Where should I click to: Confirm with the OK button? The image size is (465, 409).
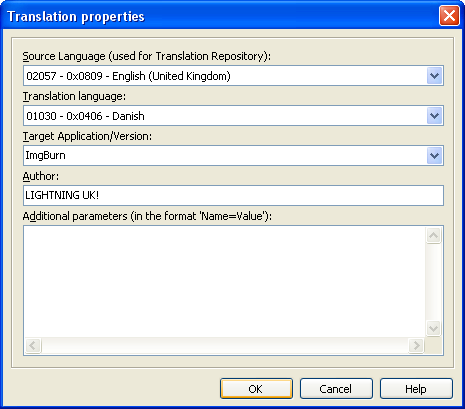click(256, 389)
